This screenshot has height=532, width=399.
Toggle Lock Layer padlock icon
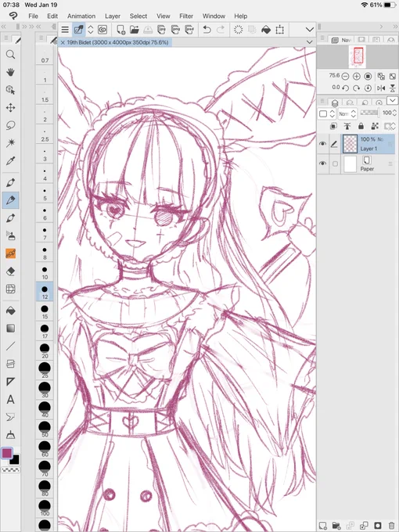pyautogui.click(x=361, y=126)
